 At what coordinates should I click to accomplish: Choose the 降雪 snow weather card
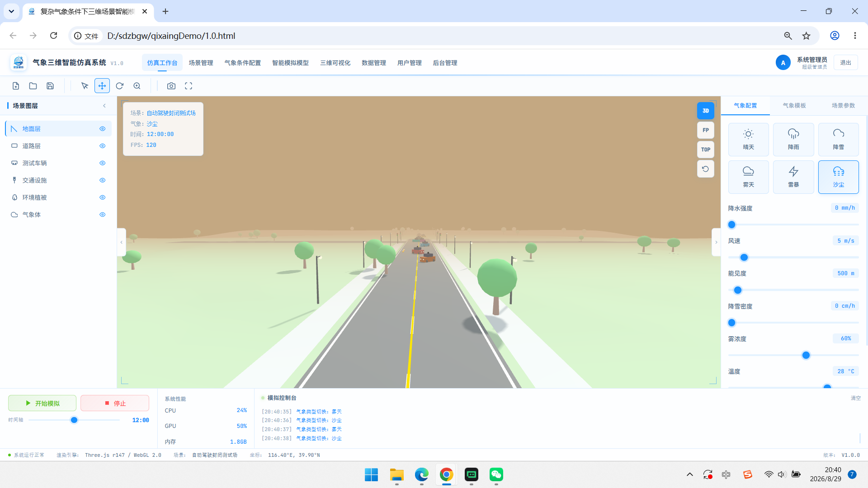tap(839, 140)
